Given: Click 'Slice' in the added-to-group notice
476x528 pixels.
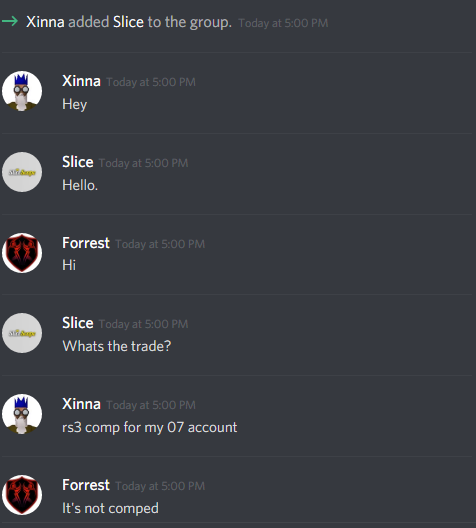Looking at the screenshot, I should (128, 22).
